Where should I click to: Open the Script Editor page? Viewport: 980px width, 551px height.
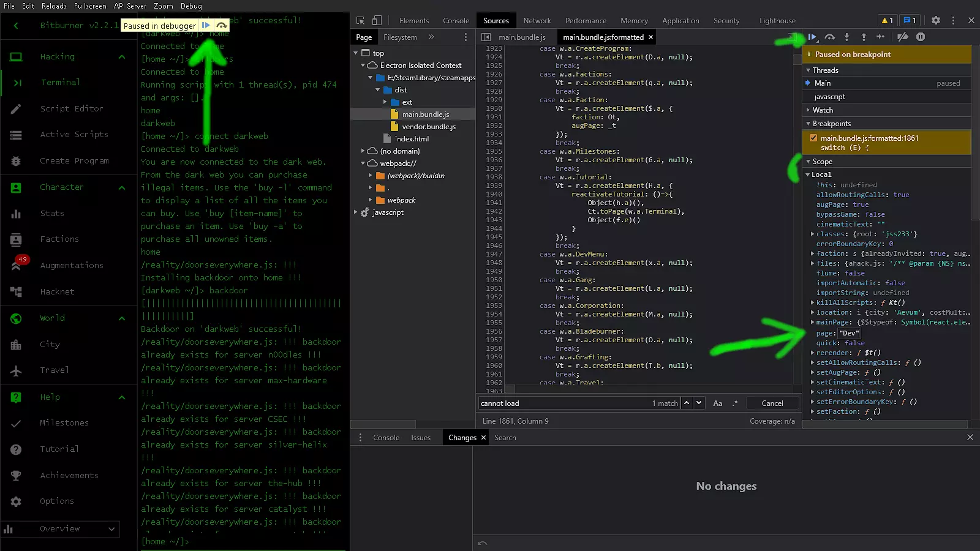coord(72,108)
